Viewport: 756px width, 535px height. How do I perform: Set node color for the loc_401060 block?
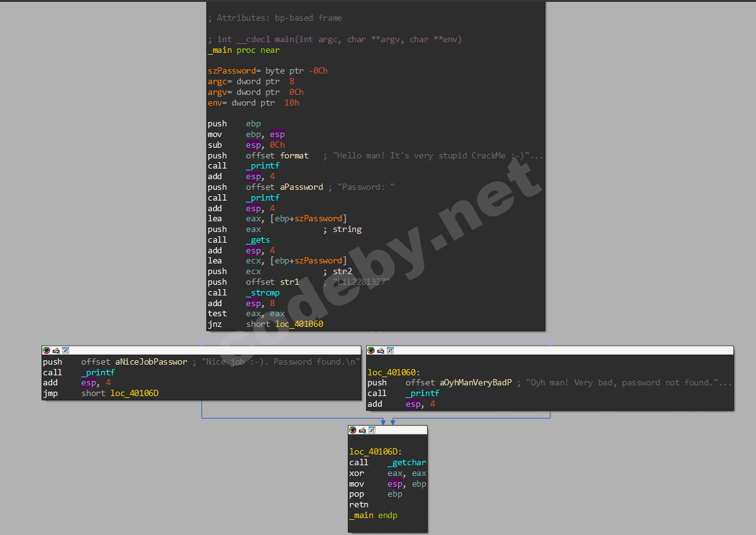click(x=370, y=350)
